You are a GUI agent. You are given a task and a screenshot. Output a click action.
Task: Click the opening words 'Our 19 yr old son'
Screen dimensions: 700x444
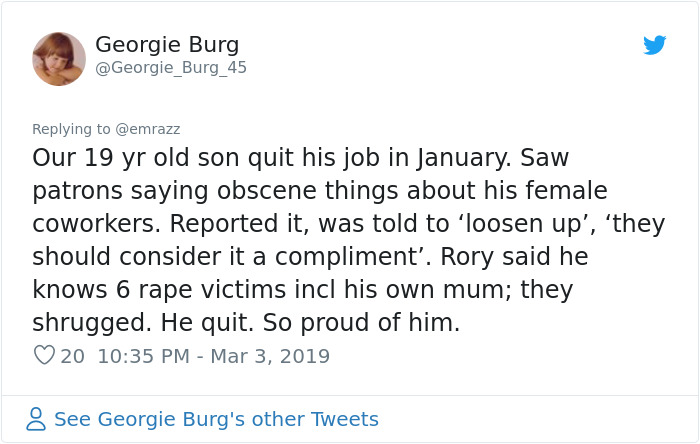tap(128, 158)
